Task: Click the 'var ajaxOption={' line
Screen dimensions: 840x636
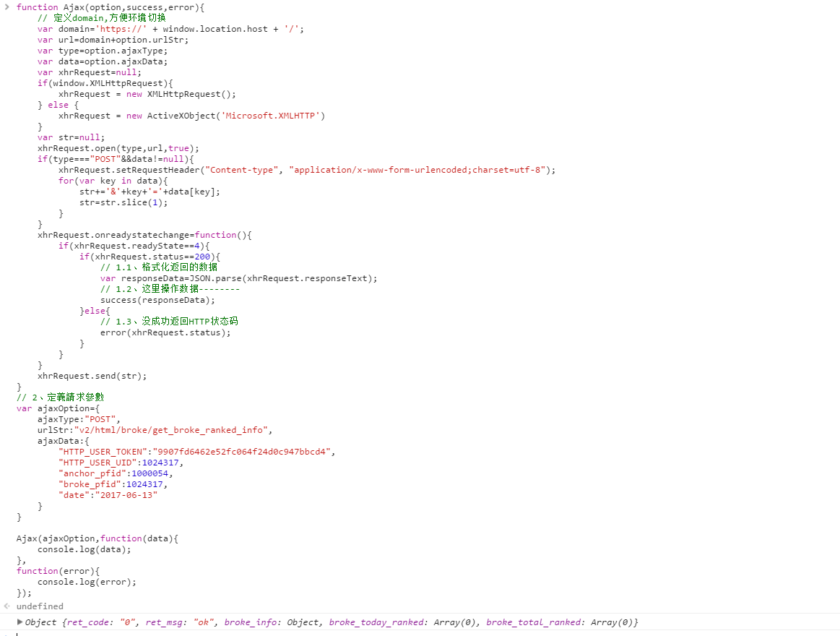Action: pos(58,408)
